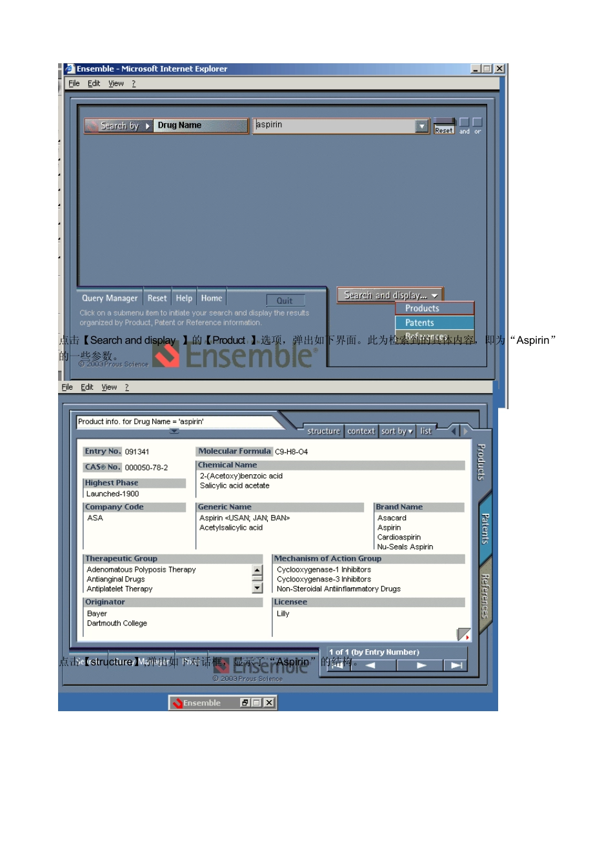
Task: Click the Ensemble logo icon in minimized bar
Action: [177, 703]
